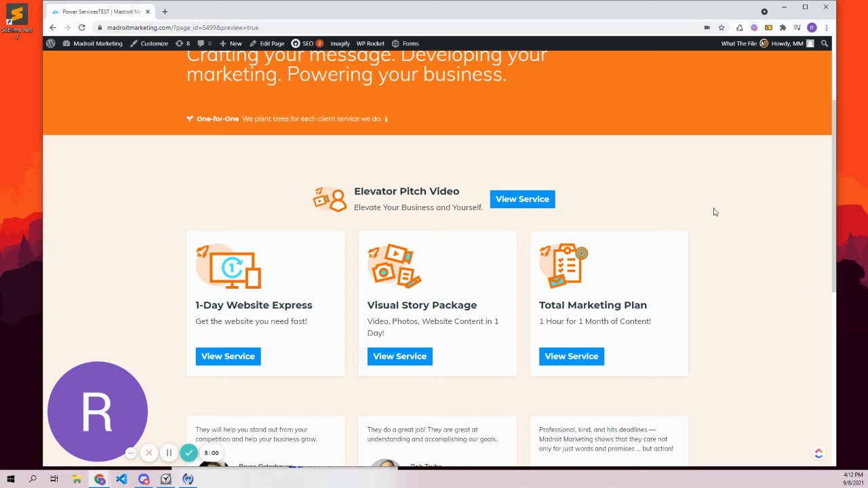Reload the current page

pyautogui.click(x=81, y=28)
